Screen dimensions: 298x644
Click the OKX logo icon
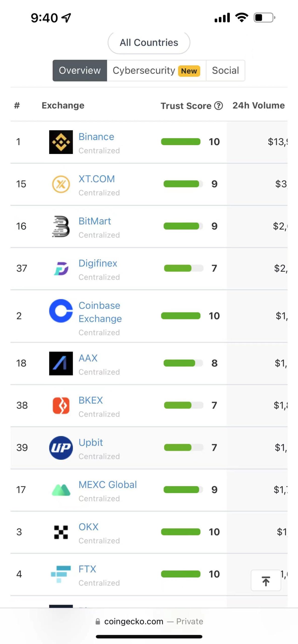61,532
